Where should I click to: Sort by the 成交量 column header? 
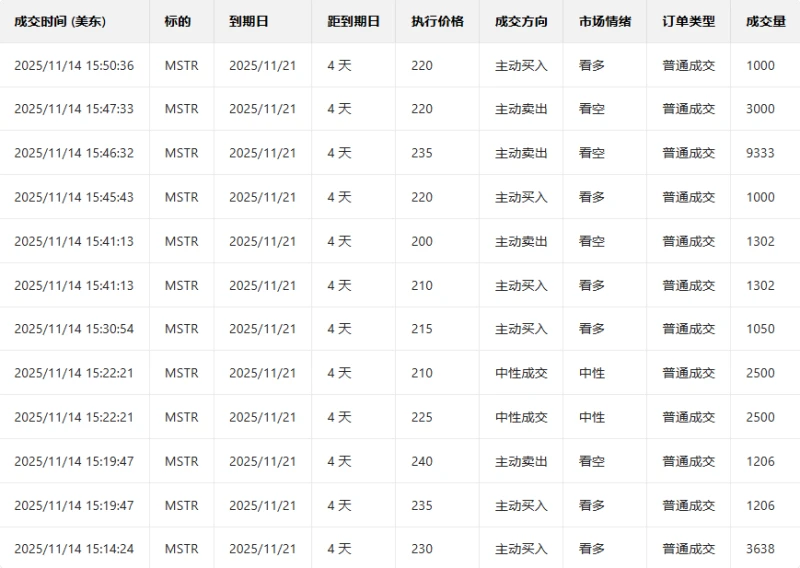[x=765, y=21]
